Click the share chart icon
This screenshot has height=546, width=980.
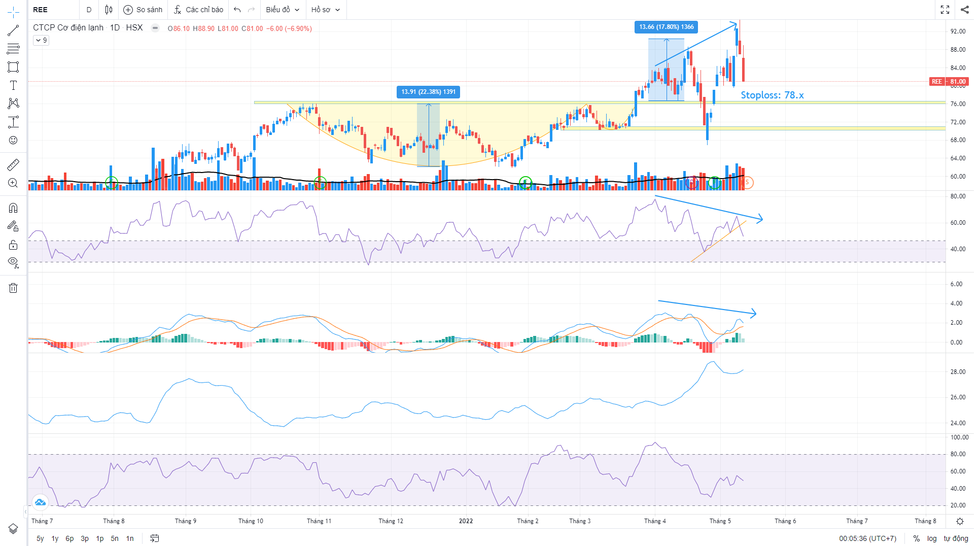click(x=964, y=10)
